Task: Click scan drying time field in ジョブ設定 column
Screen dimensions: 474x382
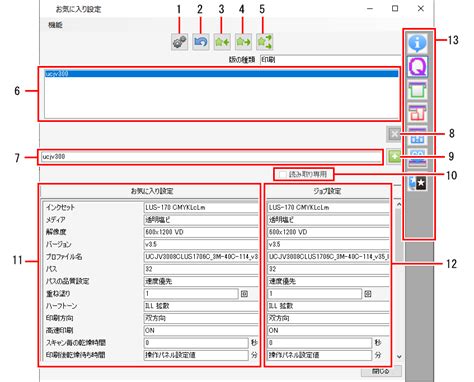Action: tap(319, 343)
